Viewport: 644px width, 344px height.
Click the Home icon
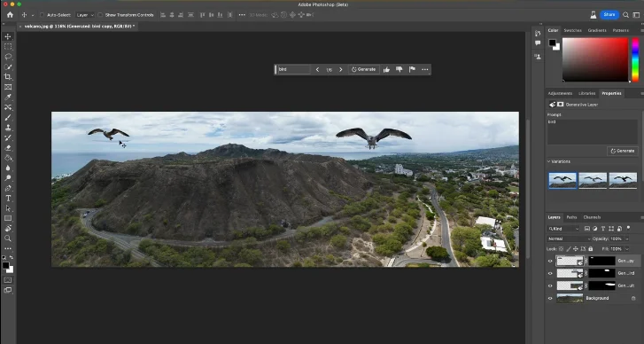(10, 15)
